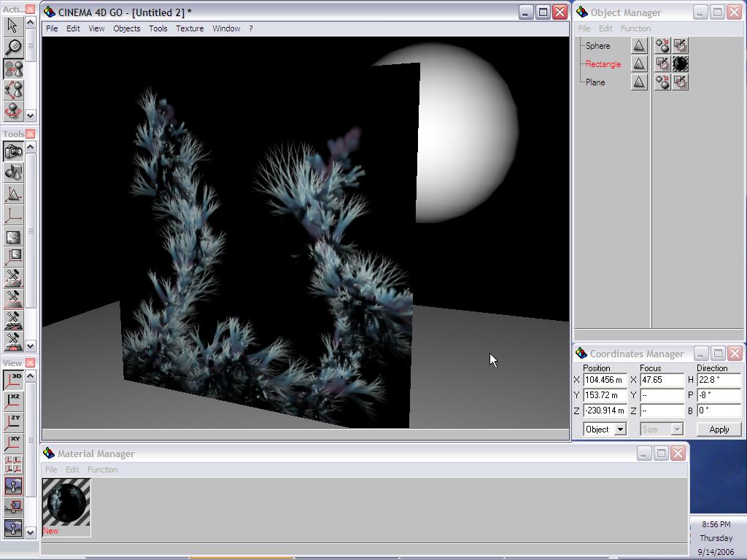Choose the camera tool in Tools palette

pyautogui.click(x=13, y=152)
